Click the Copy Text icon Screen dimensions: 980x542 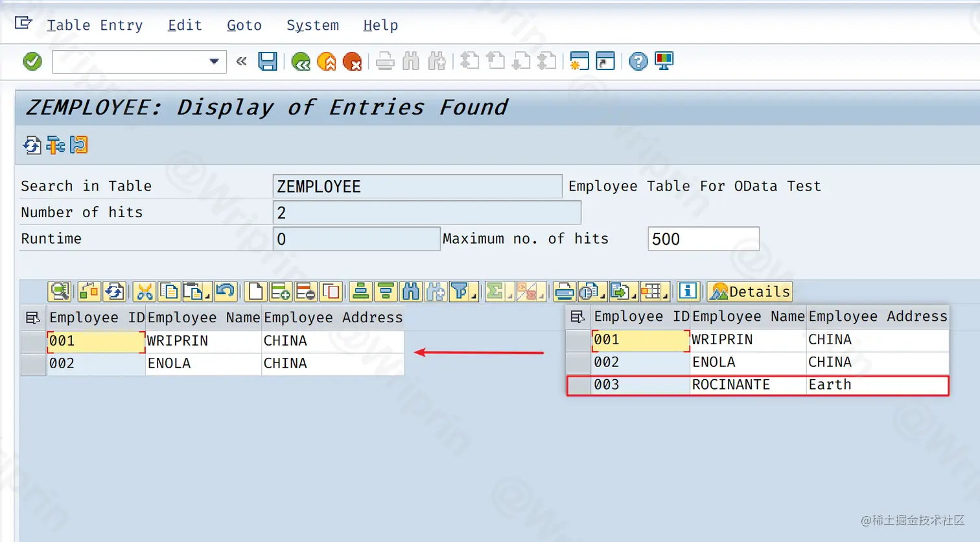click(169, 292)
